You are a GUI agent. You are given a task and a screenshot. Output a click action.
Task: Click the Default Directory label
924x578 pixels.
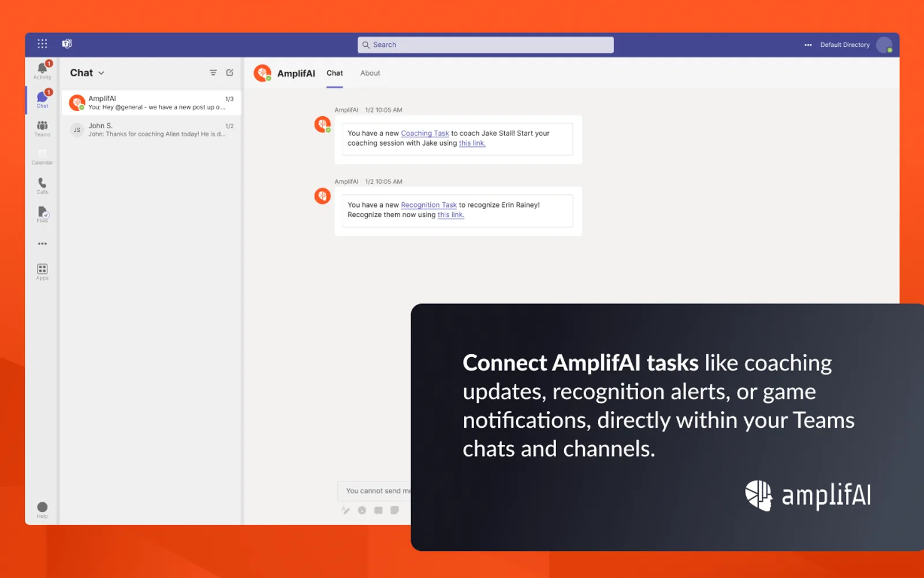click(x=844, y=45)
